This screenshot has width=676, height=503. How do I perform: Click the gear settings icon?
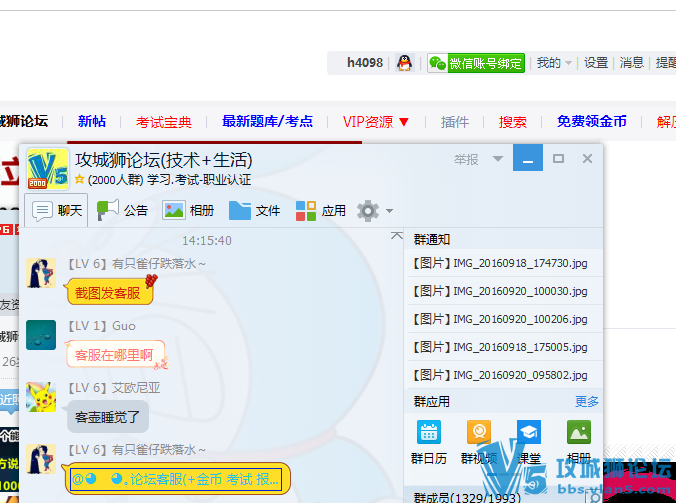[x=368, y=210]
